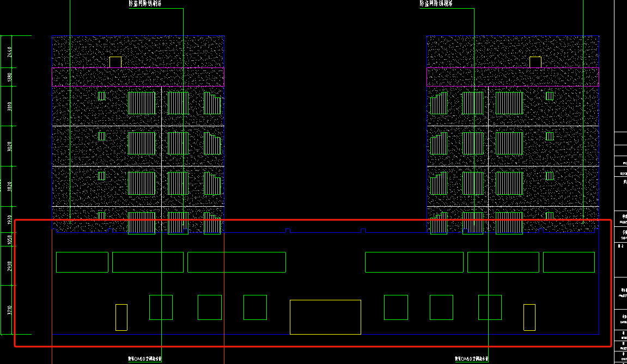Select the Chinese annotation above the right building
Screen dimensions: 627x364
[x=436, y=4]
